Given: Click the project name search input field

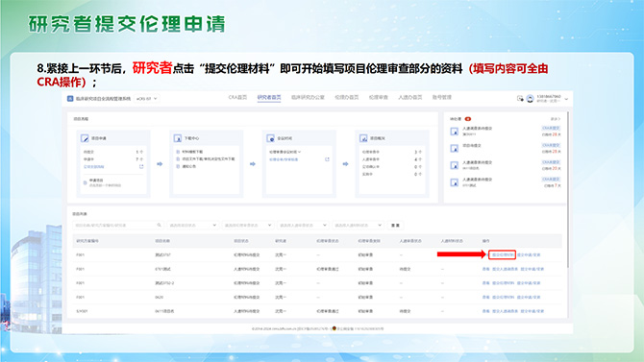Looking at the screenshot, I should [118, 226].
